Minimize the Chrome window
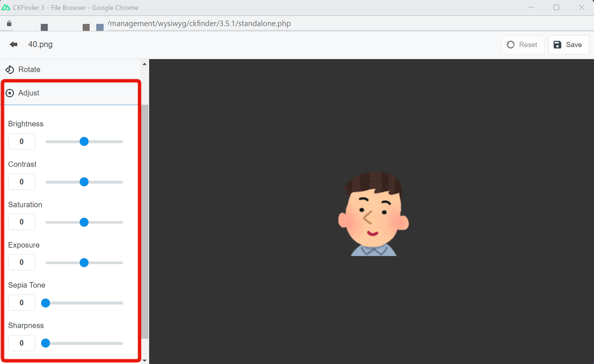594x364 pixels. pos(531,7)
